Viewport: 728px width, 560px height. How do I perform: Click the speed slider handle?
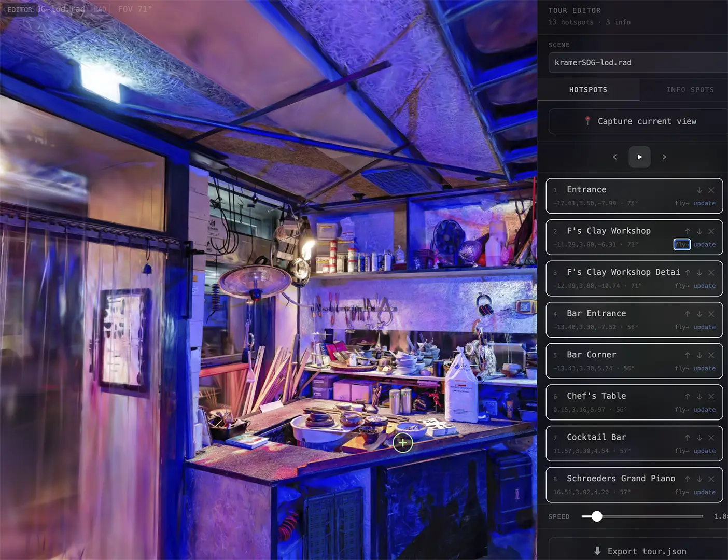coord(597,516)
